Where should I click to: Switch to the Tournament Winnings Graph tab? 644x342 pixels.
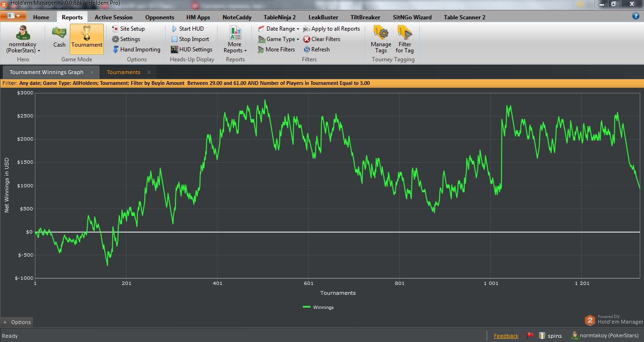click(x=47, y=72)
